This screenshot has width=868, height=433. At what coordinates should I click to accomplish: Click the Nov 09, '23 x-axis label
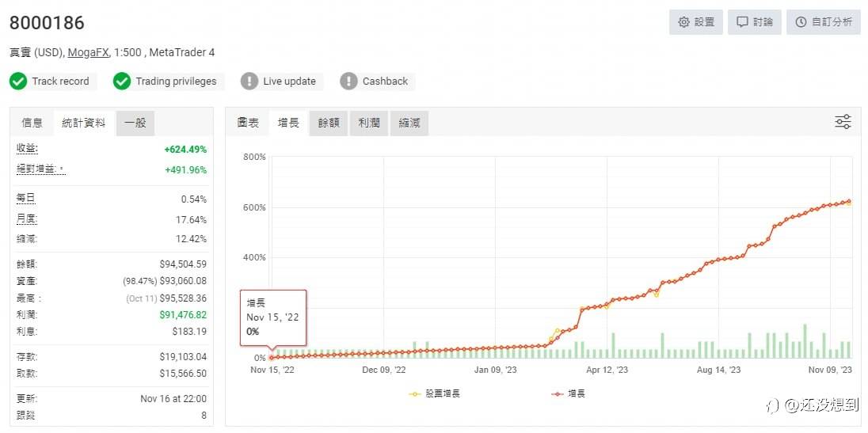(830, 370)
